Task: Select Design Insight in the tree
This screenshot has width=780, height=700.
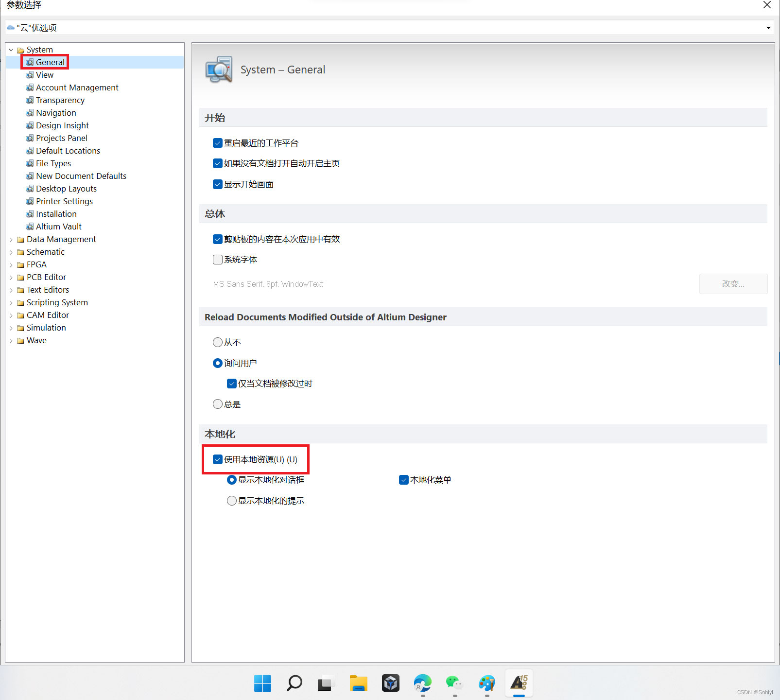Action: pos(62,125)
